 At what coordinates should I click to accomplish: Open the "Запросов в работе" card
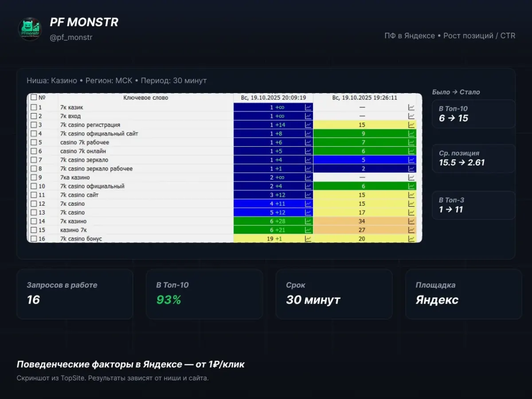pyautogui.click(x=75, y=294)
